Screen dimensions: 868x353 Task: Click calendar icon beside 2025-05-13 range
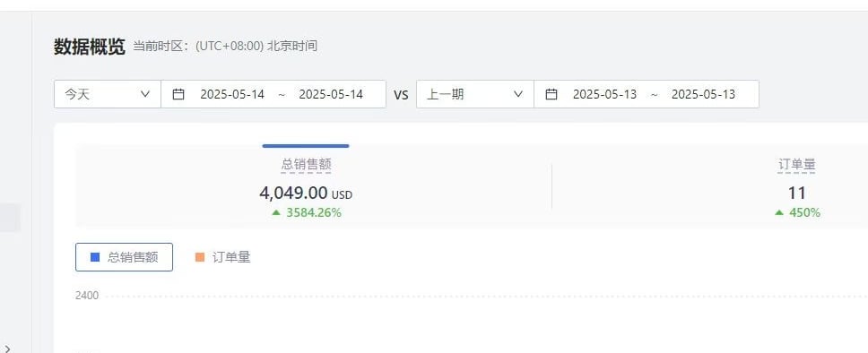pyautogui.click(x=551, y=94)
